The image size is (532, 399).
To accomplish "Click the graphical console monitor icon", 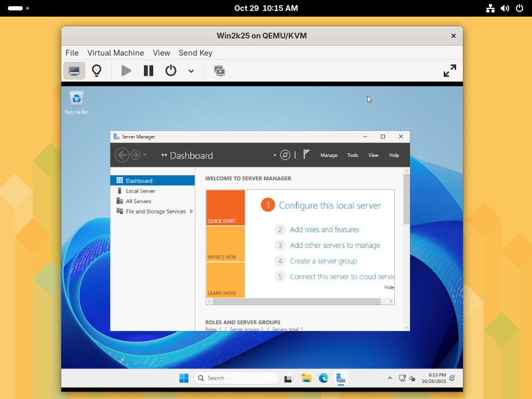I will 74,71.
